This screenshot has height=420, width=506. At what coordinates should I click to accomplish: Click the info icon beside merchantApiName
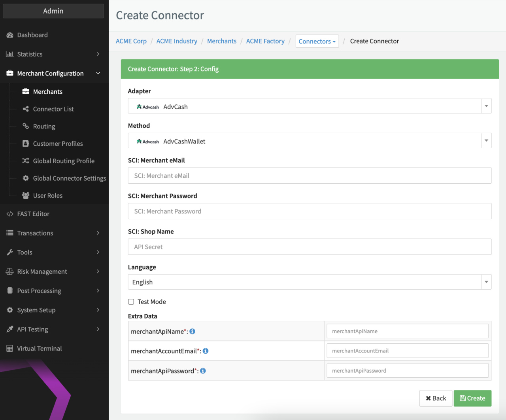193,331
